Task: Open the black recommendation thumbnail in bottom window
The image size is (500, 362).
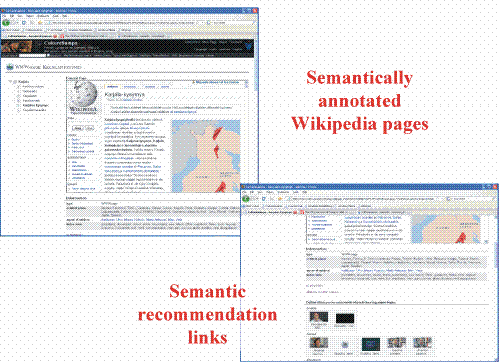Action: 345,319
